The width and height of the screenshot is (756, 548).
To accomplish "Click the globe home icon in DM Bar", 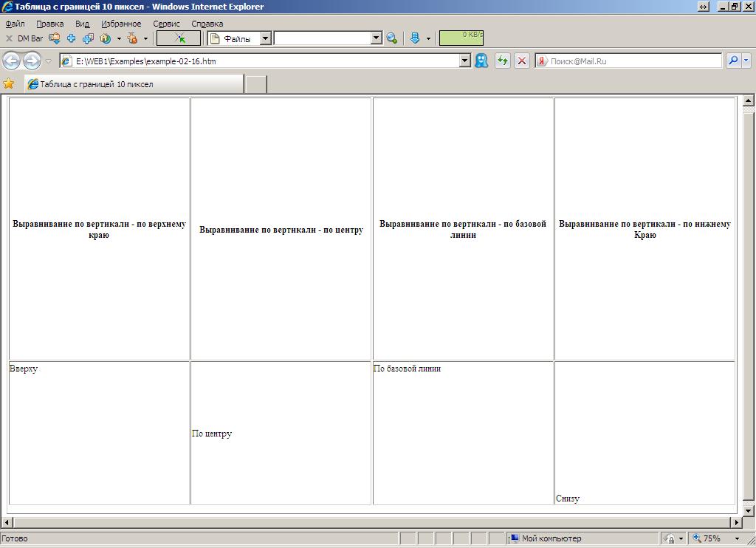I will [x=105, y=38].
